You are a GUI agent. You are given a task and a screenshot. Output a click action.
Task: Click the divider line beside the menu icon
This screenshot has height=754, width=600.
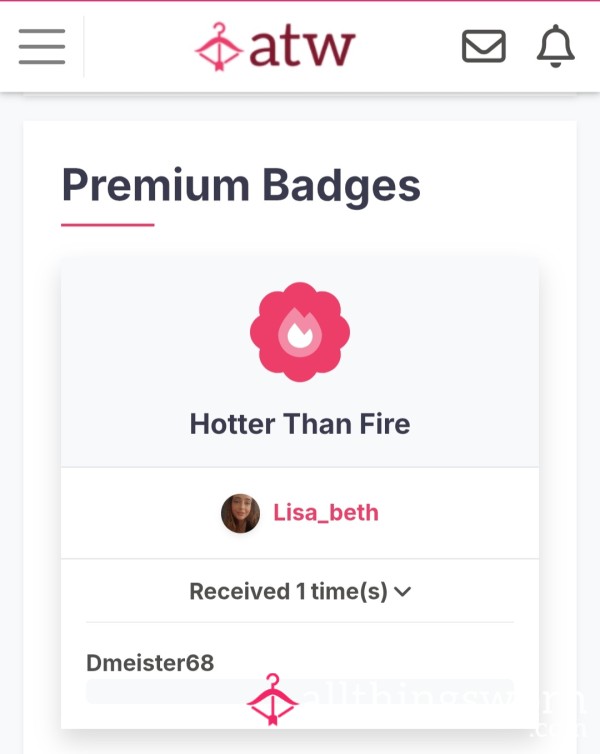coord(84,47)
